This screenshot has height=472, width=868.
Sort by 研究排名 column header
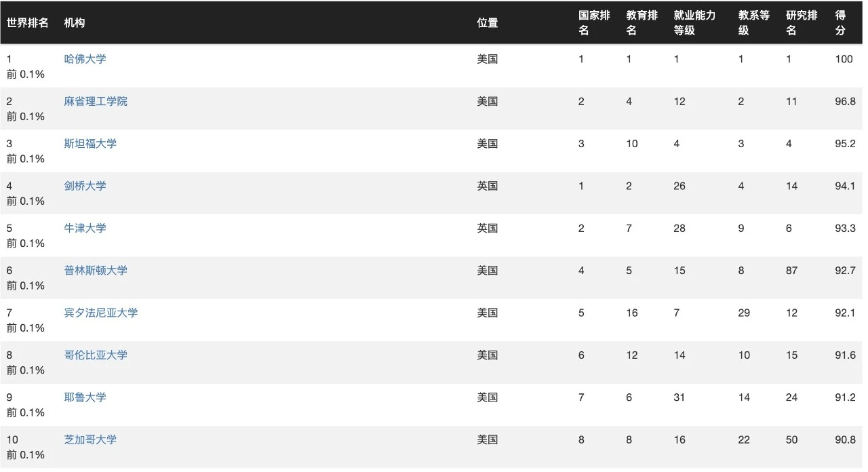[x=802, y=23]
